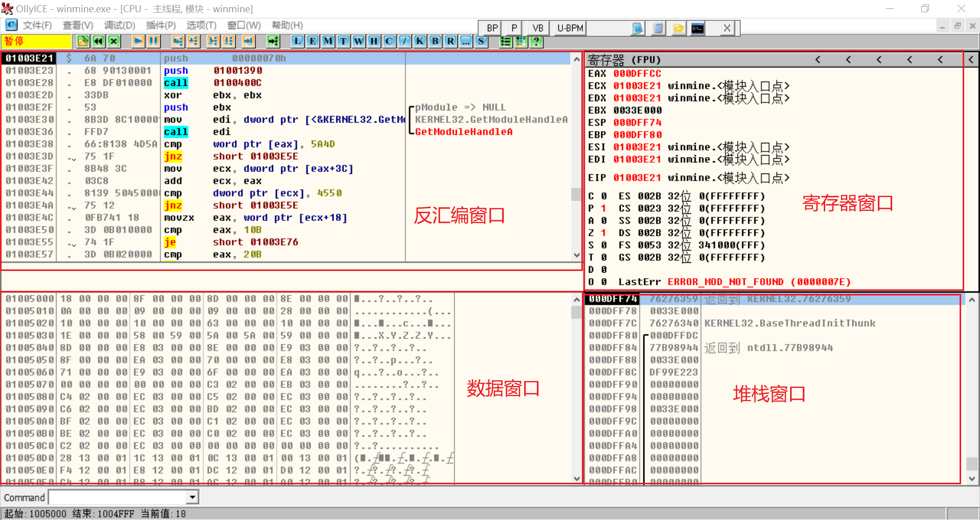The height and width of the screenshot is (520, 980).
Task: Close the plugin bar with X button
Action: pyautogui.click(x=727, y=28)
